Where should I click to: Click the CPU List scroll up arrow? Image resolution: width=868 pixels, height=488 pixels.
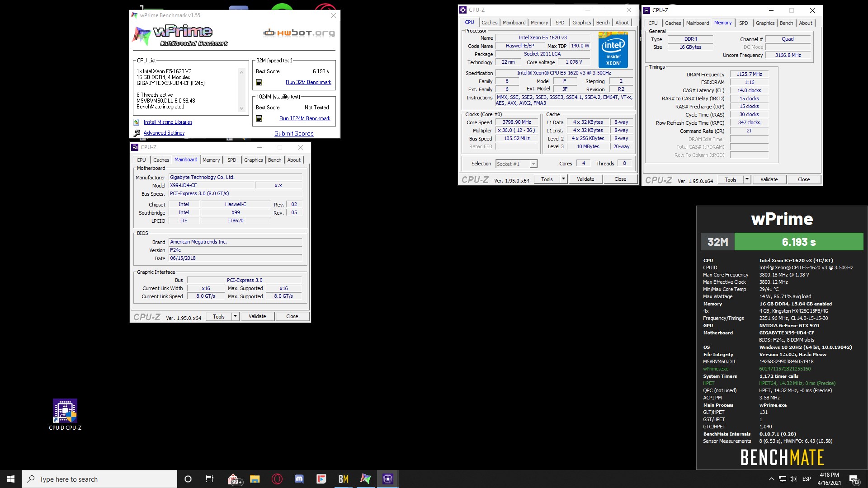pyautogui.click(x=241, y=72)
